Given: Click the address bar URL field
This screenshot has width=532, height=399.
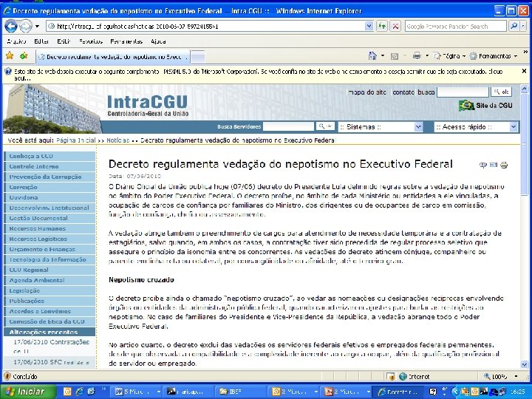Looking at the screenshot, I should [x=205, y=26].
